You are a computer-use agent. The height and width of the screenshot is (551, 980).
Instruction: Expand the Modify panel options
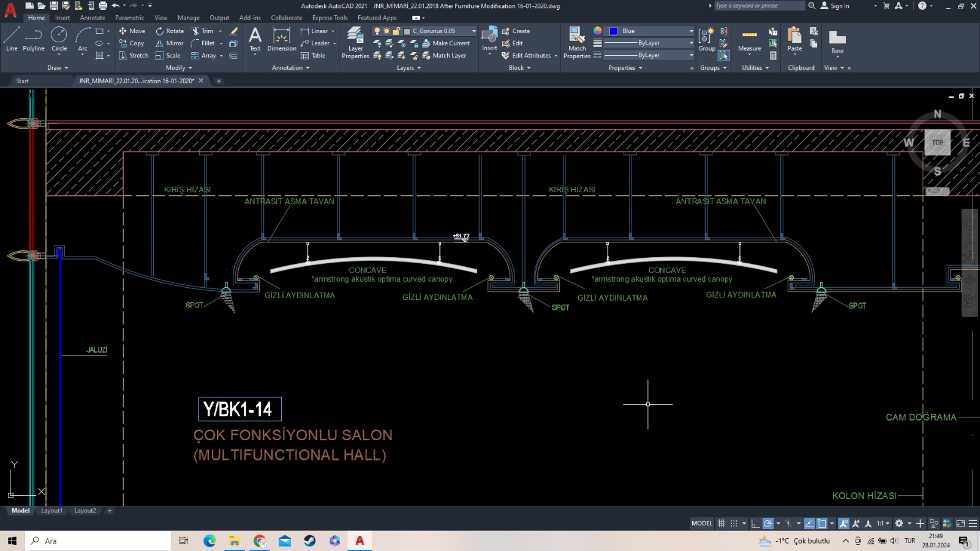[179, 68]
